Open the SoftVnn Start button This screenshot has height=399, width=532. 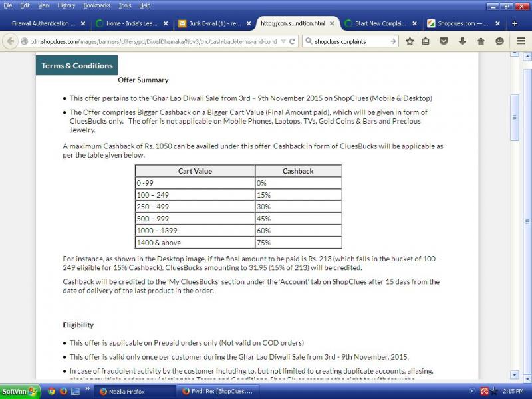click(20, 391)
